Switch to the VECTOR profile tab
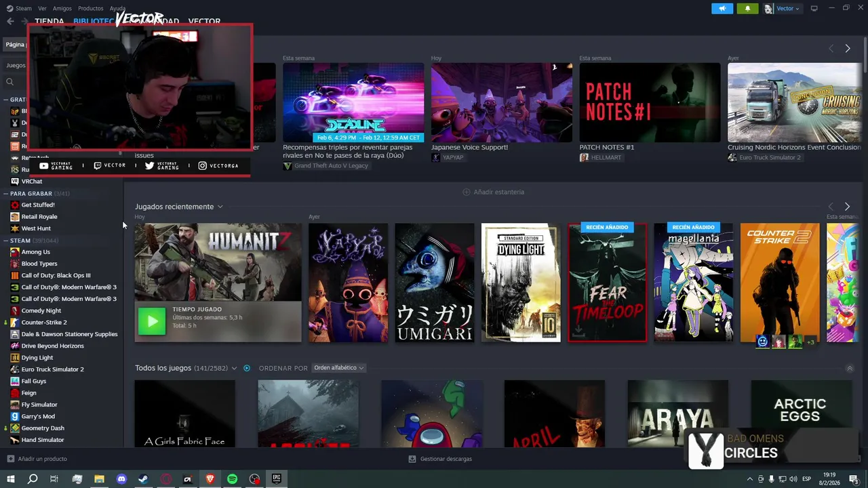 204,22
